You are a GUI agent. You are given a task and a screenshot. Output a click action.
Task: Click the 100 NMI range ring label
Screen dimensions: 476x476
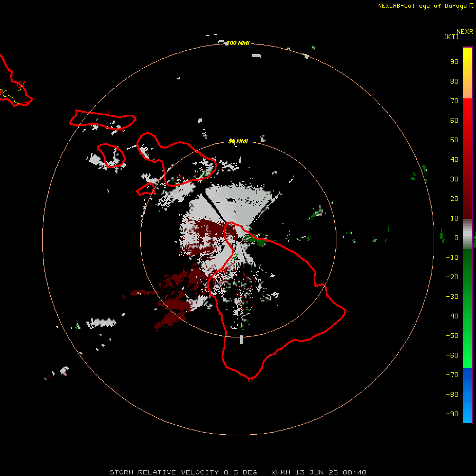(x=239, y=43)
